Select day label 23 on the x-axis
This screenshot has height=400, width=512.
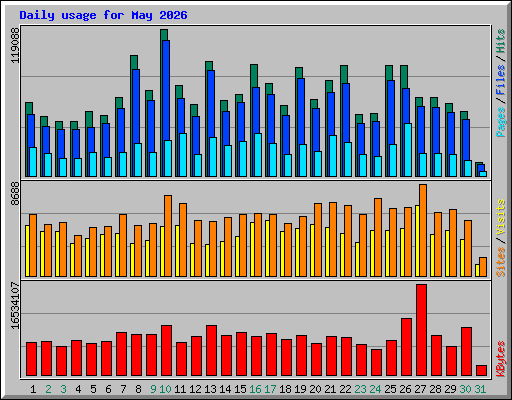[x=360, y=389]
